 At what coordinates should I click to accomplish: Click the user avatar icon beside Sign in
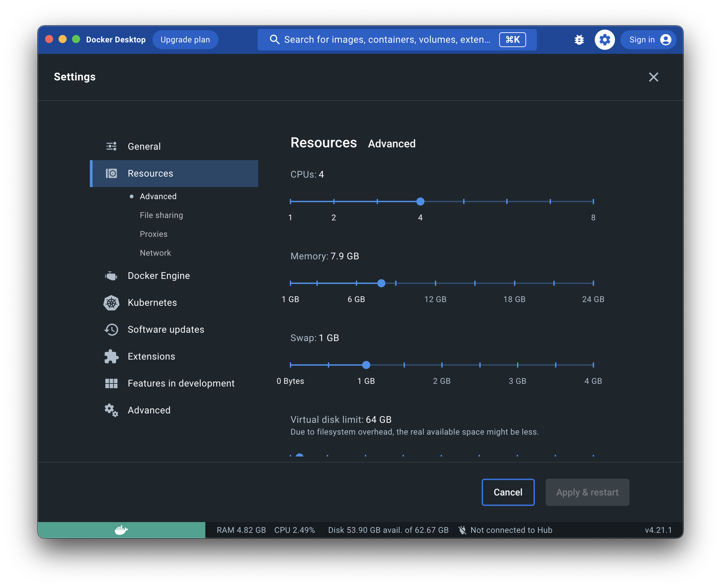tap(665, 40)
